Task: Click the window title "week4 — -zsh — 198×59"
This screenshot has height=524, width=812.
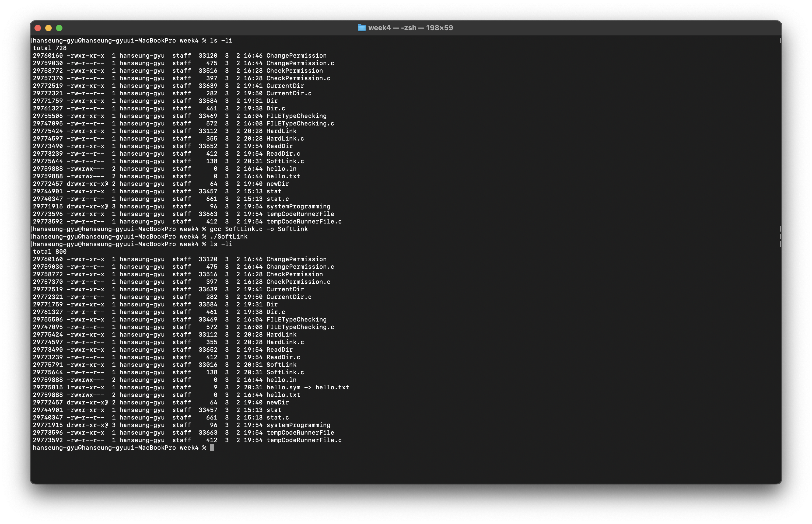Action: click(x=411, y=28)
